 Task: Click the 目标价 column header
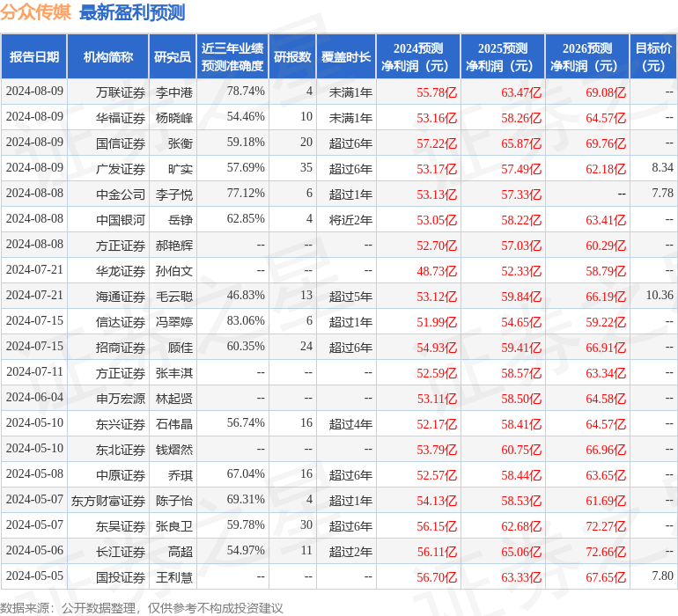(653, 56)
